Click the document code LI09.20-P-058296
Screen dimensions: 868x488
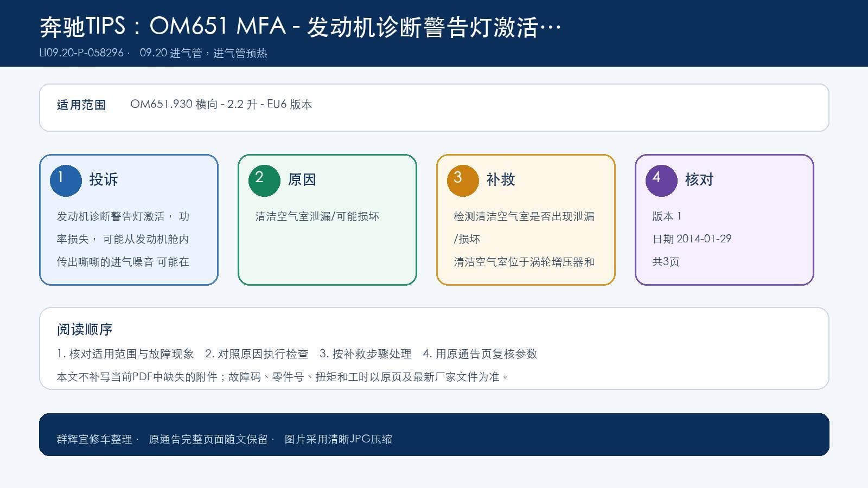(81, 53)
